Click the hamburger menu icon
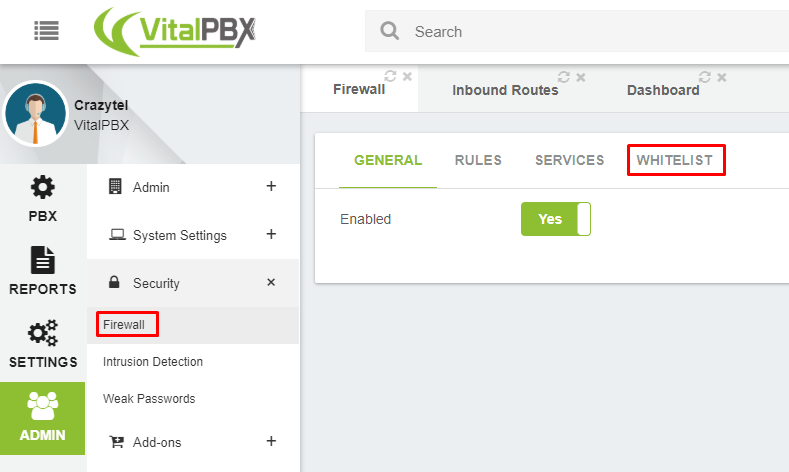Screen dimensions: 789x472 coord(46,31)
